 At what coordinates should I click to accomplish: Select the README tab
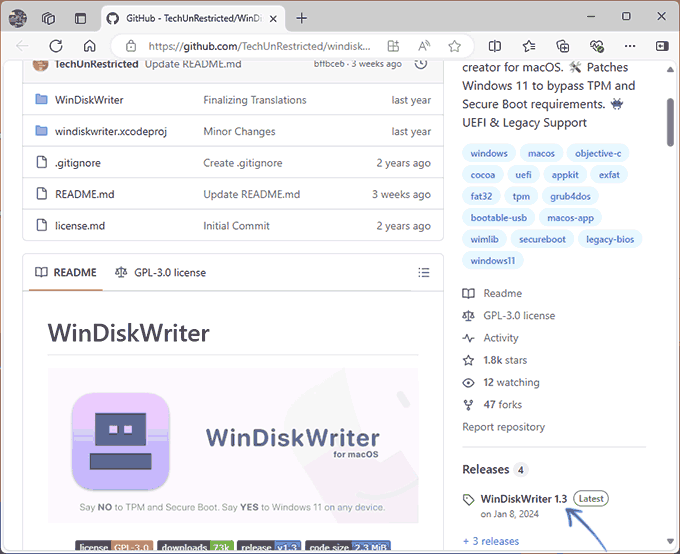coord(66,272)
